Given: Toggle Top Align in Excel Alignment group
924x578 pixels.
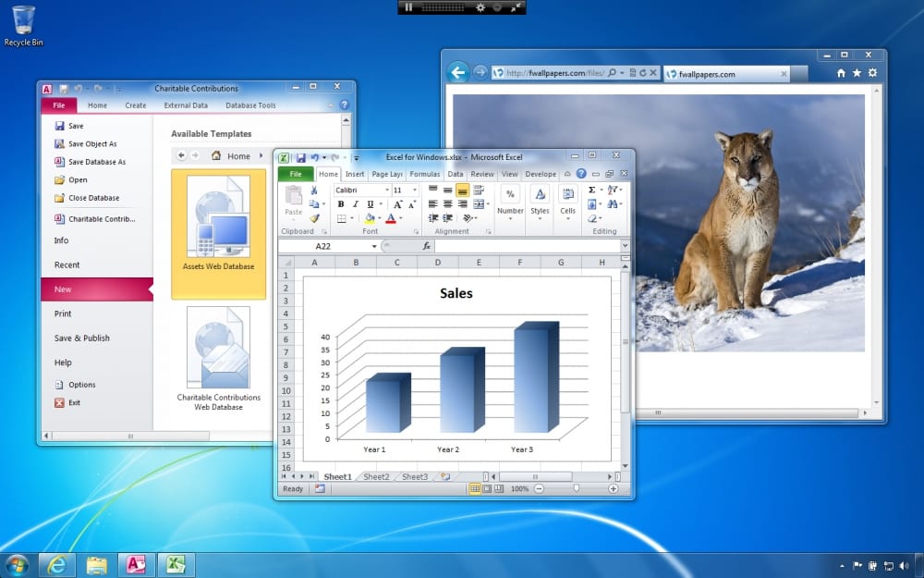Looking at the screenshot, I should (x=433, y=190).
